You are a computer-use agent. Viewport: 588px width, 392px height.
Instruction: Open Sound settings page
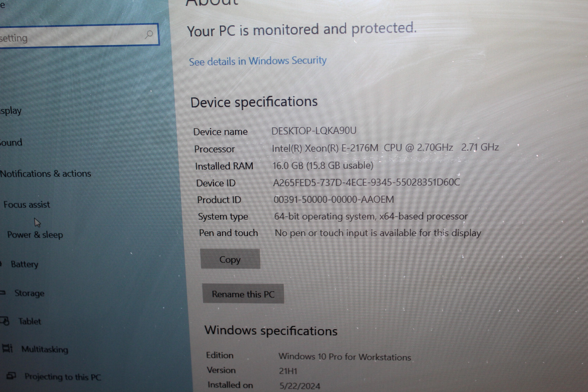[11, 142]
